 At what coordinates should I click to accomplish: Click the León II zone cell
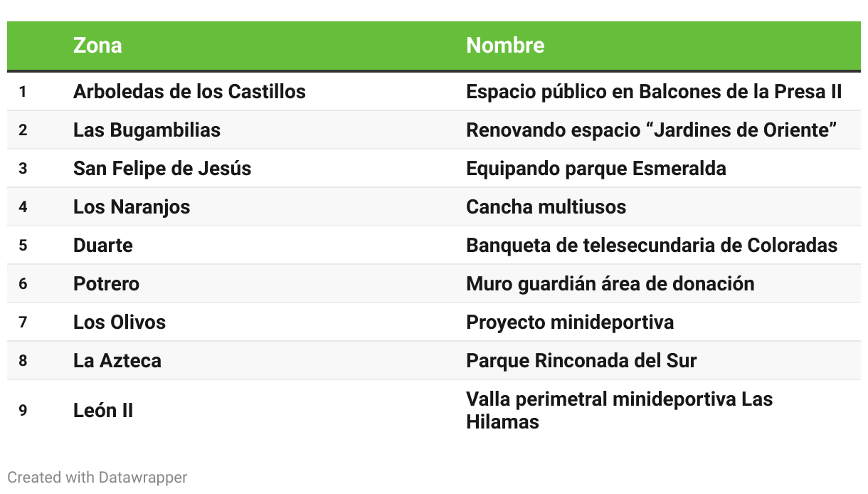click(103, 411)
